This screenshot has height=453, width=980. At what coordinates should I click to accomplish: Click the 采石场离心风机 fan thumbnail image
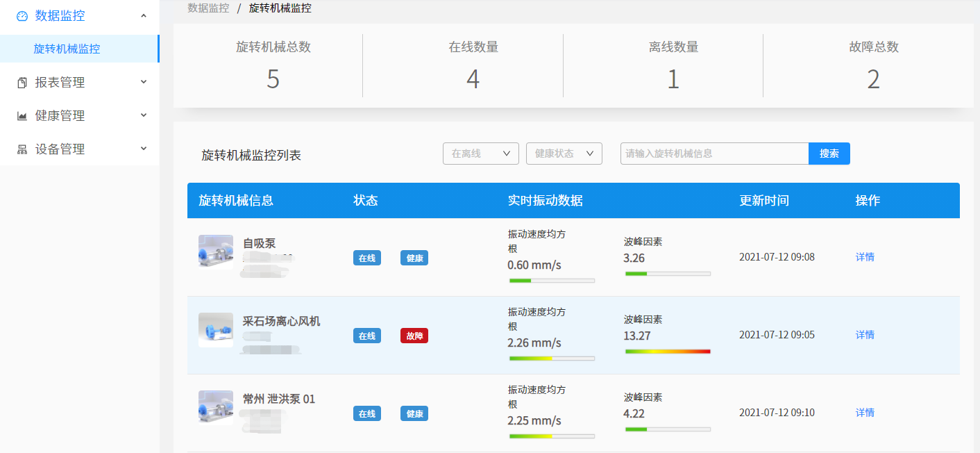pos(216,329)
